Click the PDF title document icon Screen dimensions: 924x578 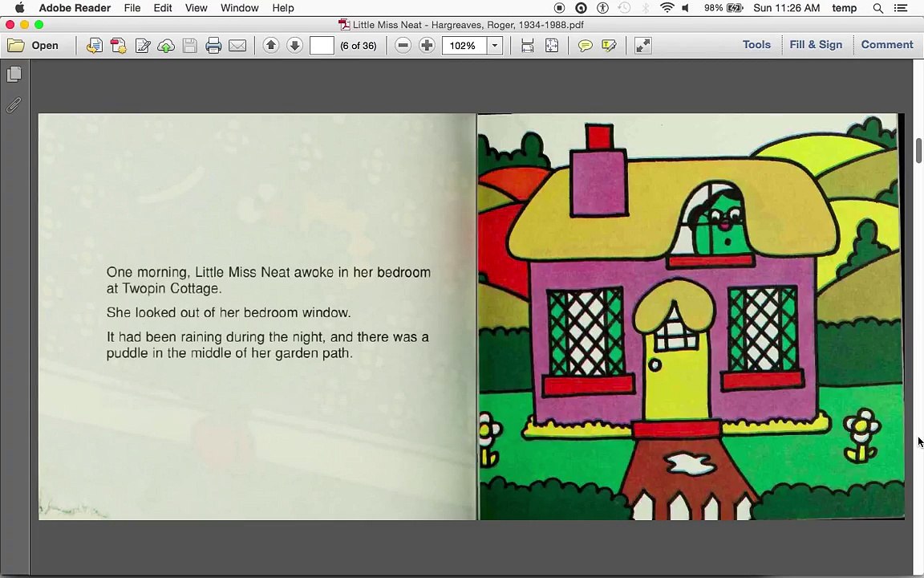pyautogui.click(x=343, y=25)
